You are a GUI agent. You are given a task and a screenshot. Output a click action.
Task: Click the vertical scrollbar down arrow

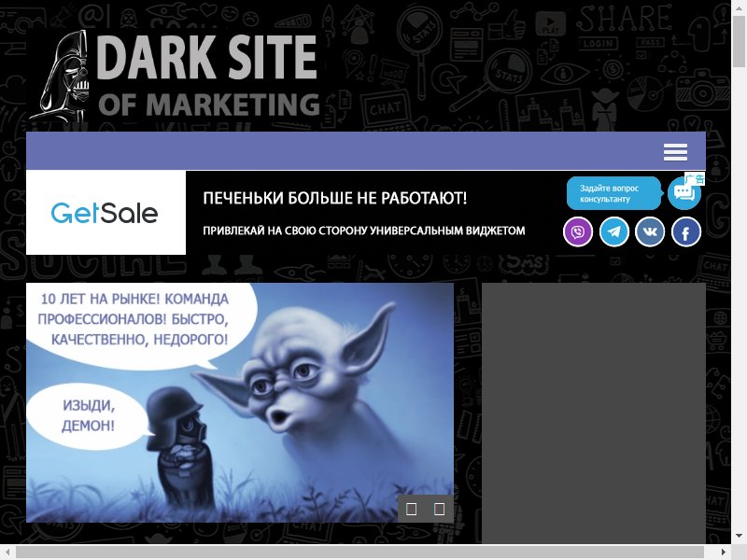click(739, 537)
